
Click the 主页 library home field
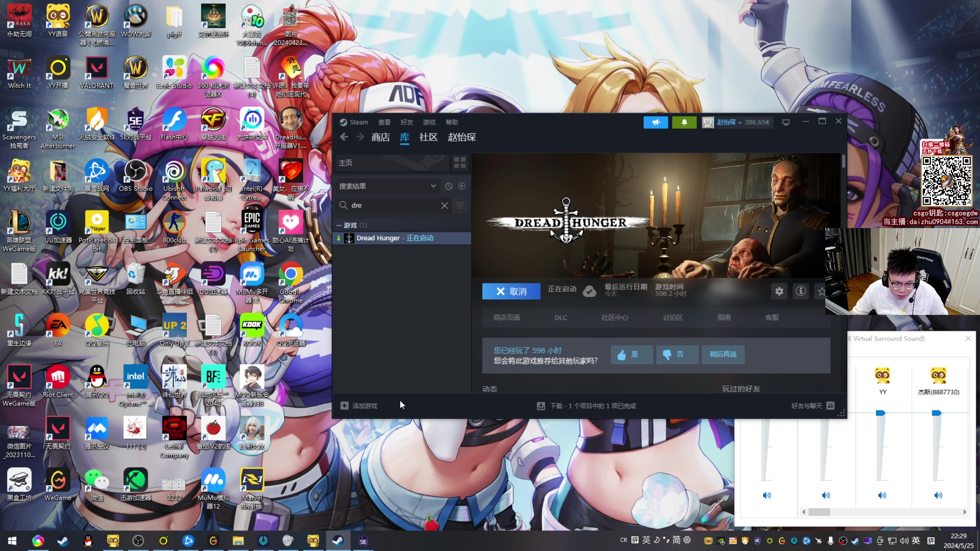pos(392,163)
